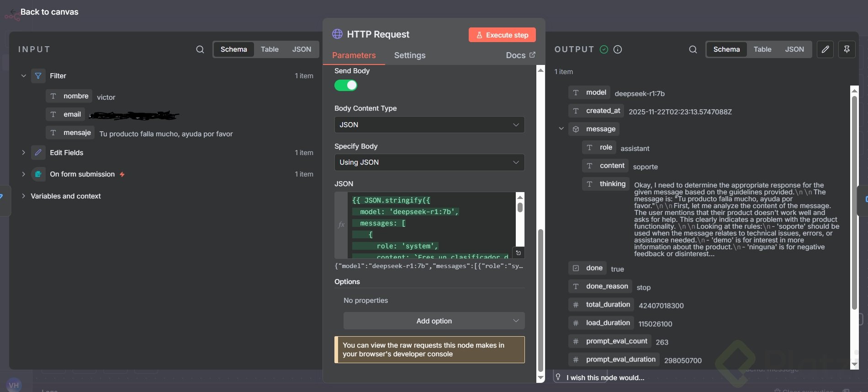Click the email field pill in INPUT
The height and width of the screenshot is (392, 868).
point(65,114)
